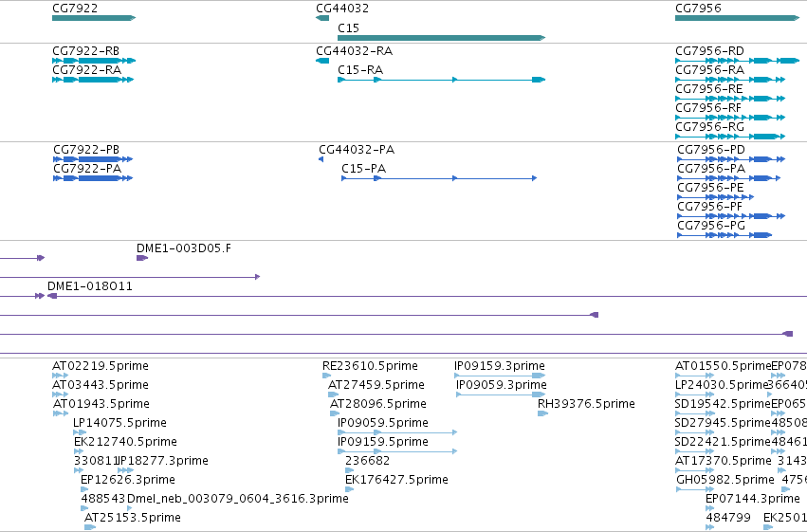
Task: Click EST RH39376.5prime
Action: click(x=586, y=404)
